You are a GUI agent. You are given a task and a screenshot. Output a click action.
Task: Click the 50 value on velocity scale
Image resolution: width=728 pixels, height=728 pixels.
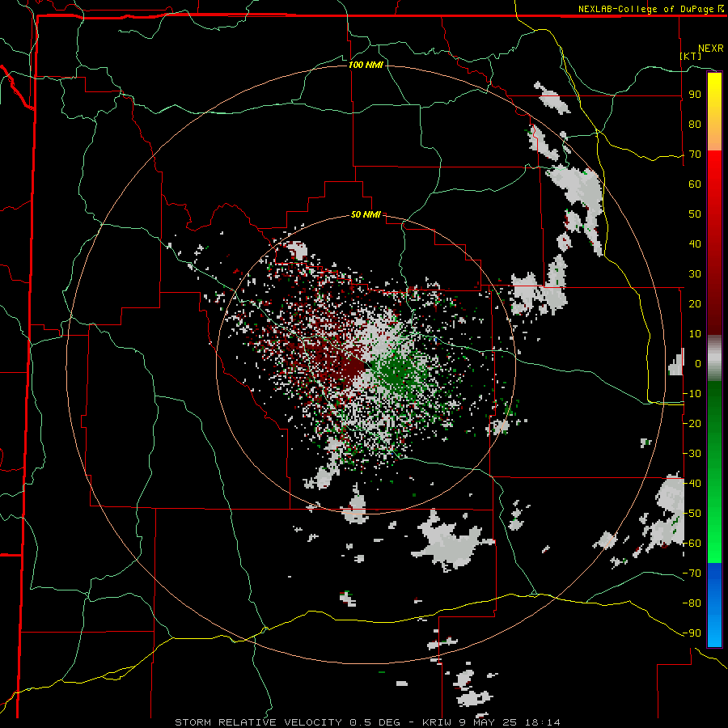click(695, 214)
